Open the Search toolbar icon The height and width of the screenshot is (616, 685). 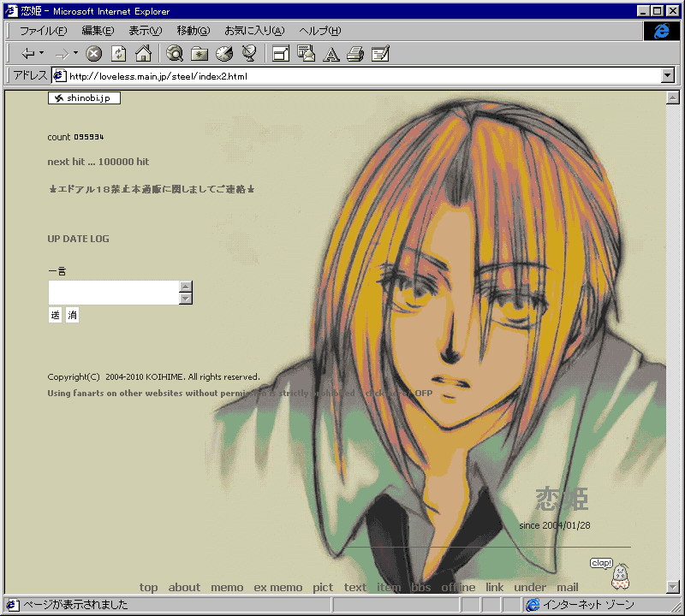(175, 53)
